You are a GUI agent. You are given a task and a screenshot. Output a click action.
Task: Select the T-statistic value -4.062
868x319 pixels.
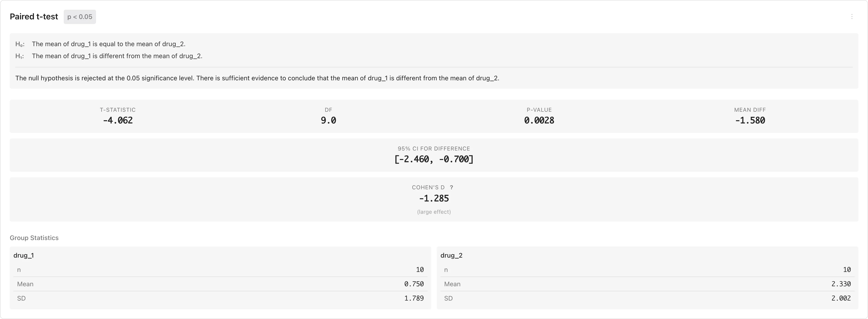(118, 120)
